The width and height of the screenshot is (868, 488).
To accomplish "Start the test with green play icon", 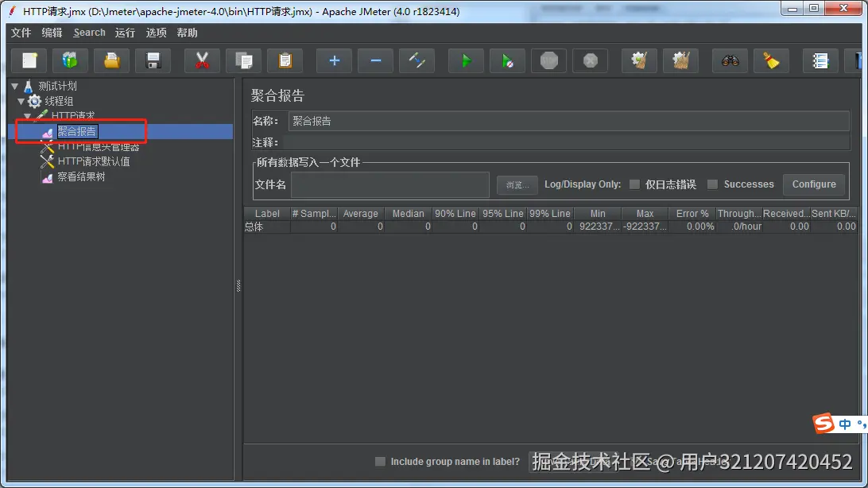I will [x=466, y=60].
